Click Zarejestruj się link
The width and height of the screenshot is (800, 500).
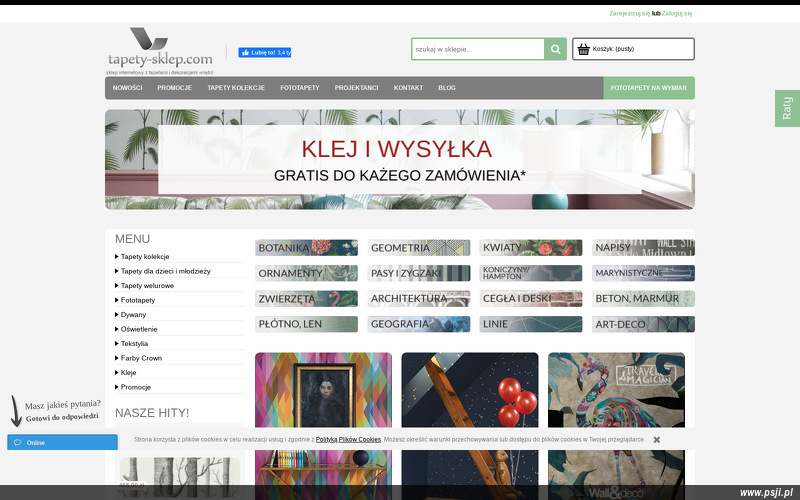click(x=630, y=13)
